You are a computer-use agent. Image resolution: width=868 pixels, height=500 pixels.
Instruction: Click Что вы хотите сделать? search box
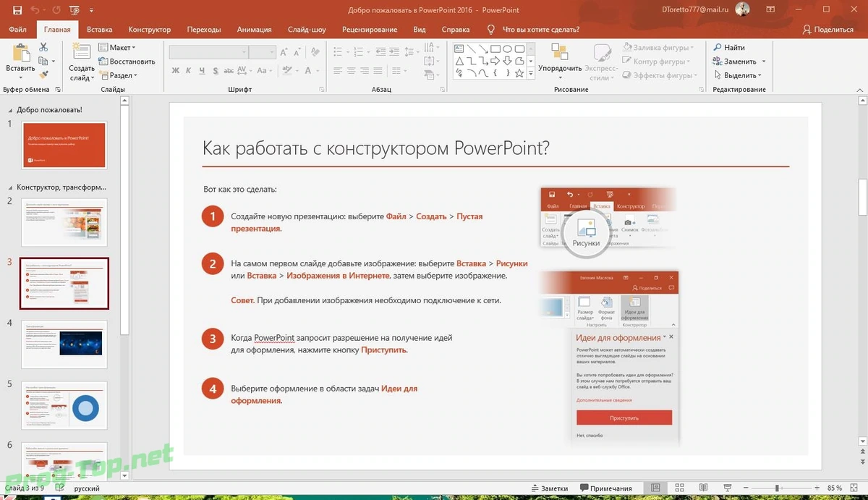[541, 30]
